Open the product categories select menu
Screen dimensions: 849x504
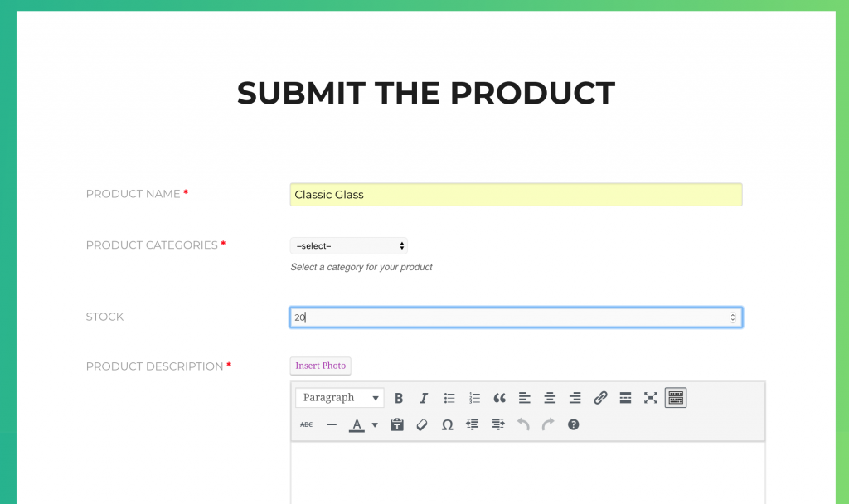348,245
